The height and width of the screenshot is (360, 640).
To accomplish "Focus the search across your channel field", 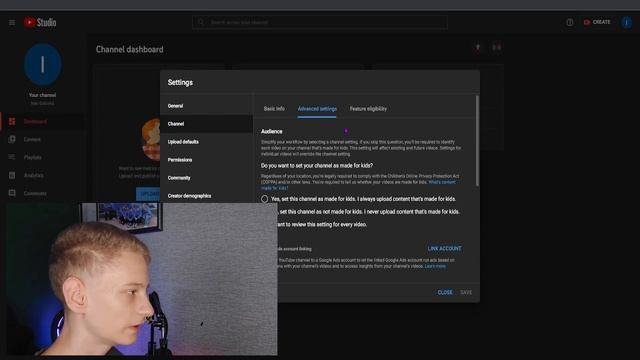I will 320,22.
